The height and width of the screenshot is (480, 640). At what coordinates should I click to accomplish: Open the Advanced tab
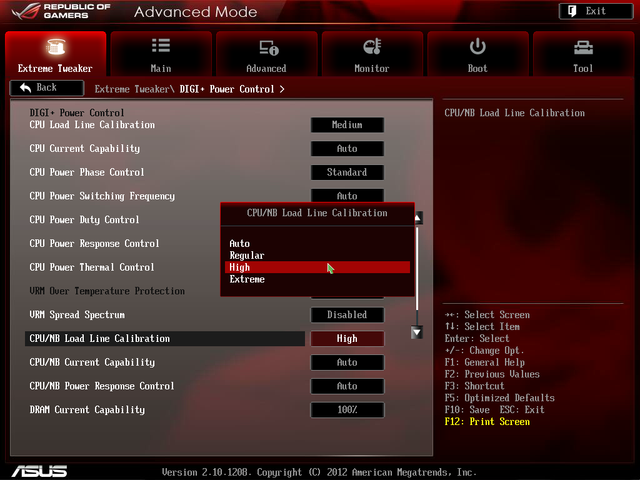pos(267,53)
